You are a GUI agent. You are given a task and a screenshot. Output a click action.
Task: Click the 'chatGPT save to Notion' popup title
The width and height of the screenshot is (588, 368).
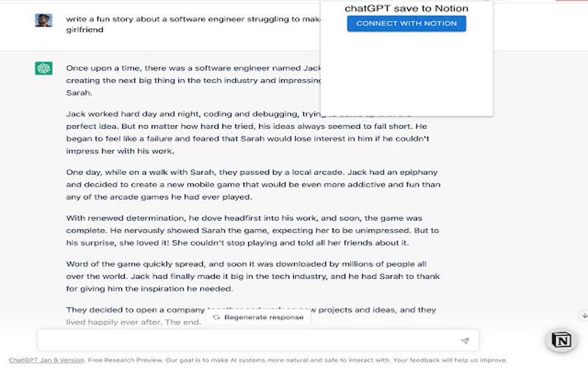pos(406,9)
